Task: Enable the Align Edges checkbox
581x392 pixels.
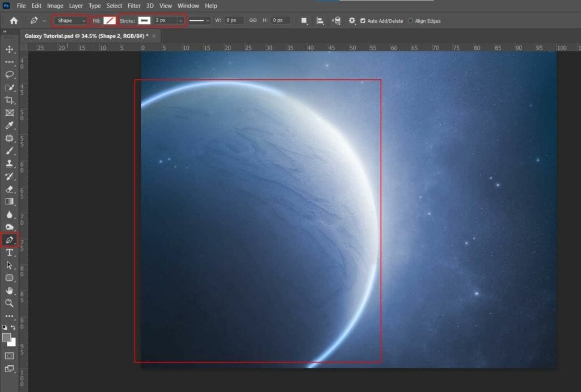Action: point(411,21)
